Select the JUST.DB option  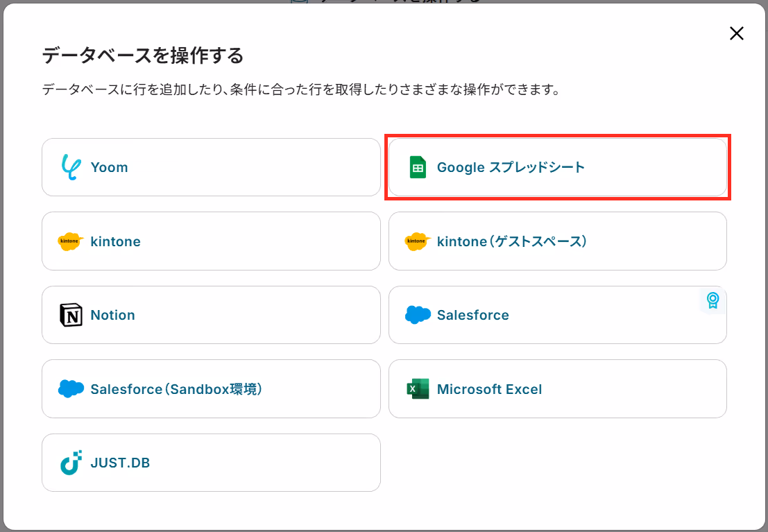point(211,463)
